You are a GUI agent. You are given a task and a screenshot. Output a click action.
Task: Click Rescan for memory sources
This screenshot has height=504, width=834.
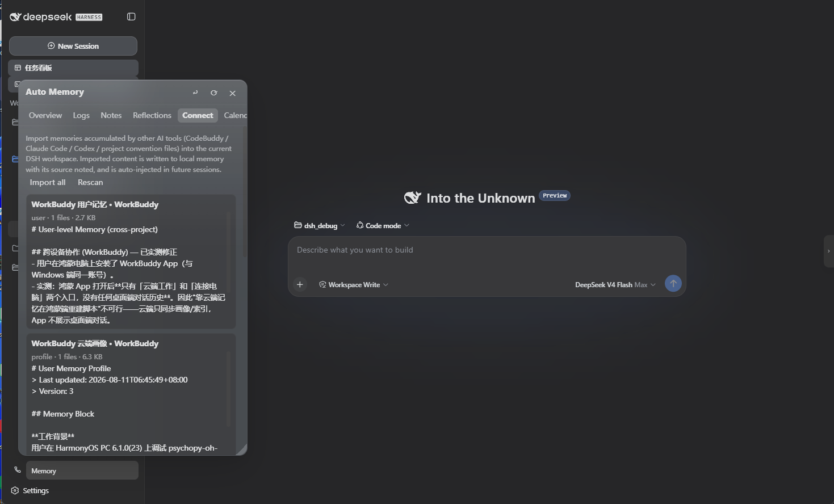click(x=90, y=182)
